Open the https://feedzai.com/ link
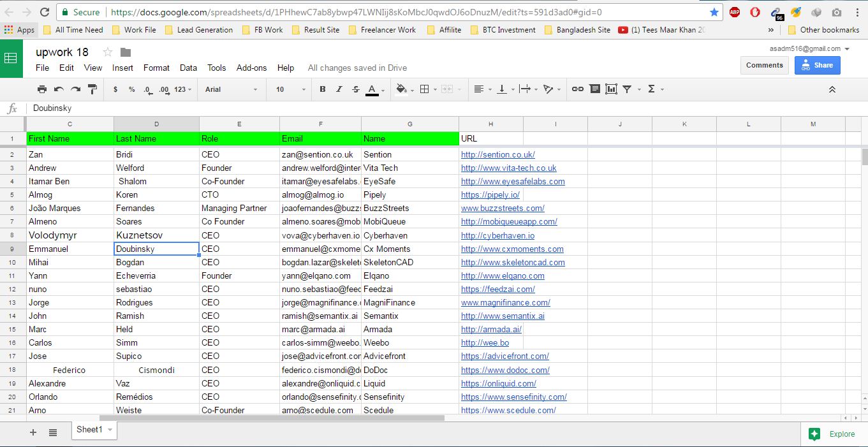This screenshot has height=447, width=868. (497, 289)
